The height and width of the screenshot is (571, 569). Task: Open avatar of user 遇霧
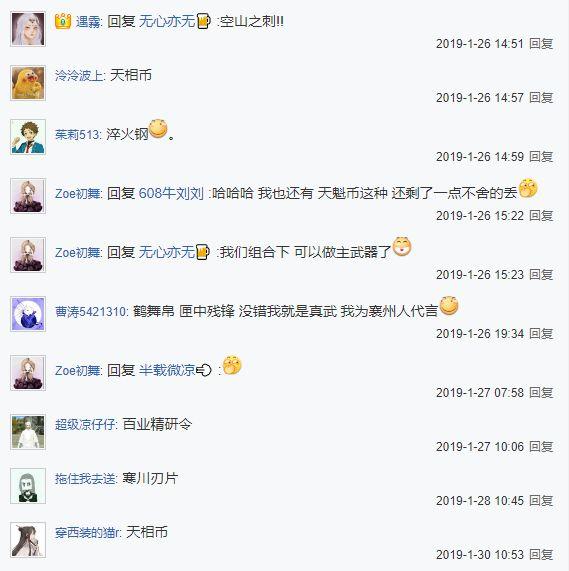tap(28, 29)
